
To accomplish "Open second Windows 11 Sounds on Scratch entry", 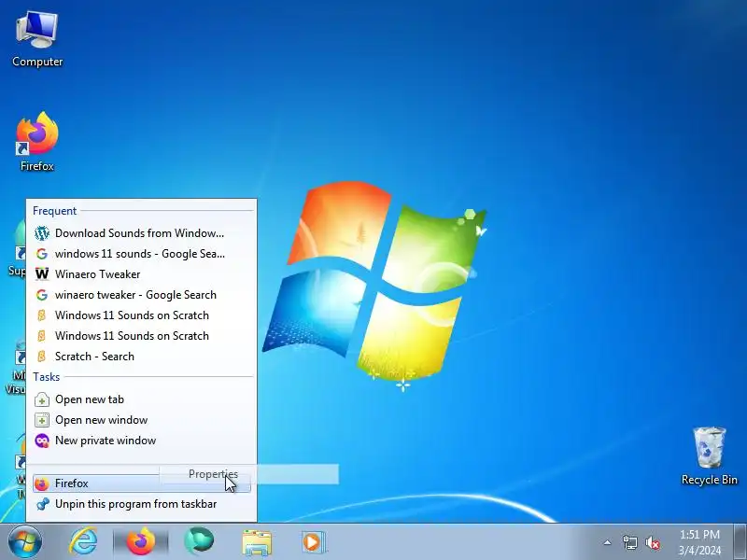I will [x=142, y=336].
